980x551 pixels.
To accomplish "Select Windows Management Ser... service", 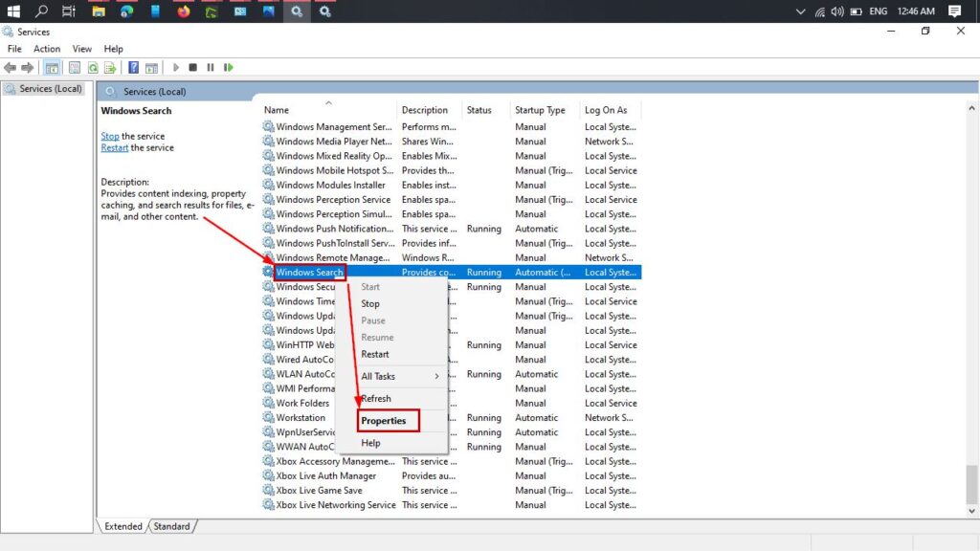I will coord(452,127).
